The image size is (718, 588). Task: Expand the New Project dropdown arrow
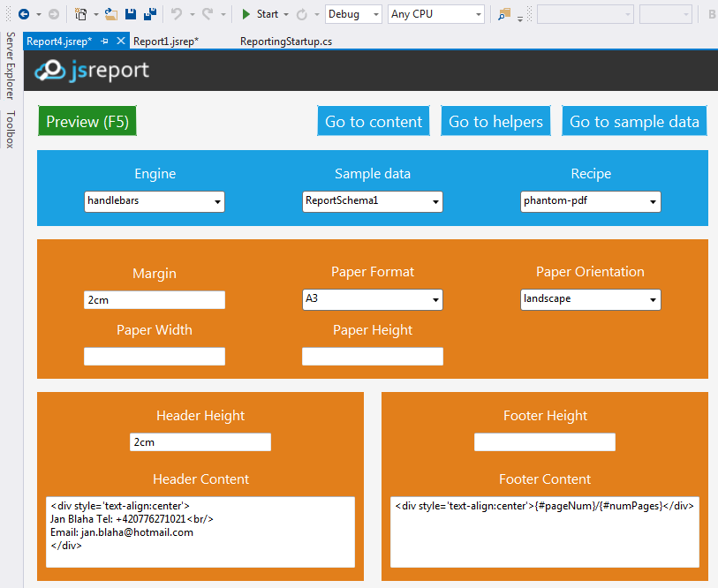(x=96, y=15)
